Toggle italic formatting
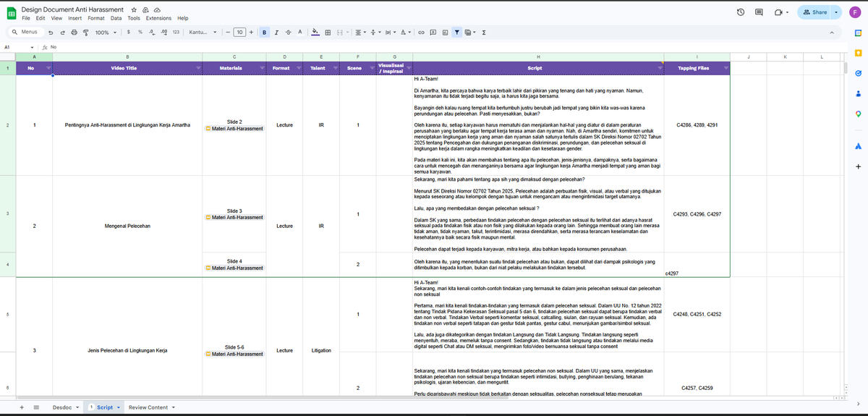Screen dimensions: 868x416 pos(276,32)
